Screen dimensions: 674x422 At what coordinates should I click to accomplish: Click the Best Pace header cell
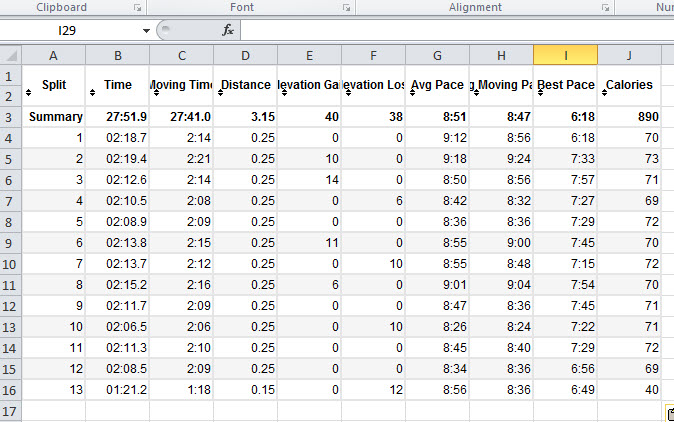pos(565,85)
